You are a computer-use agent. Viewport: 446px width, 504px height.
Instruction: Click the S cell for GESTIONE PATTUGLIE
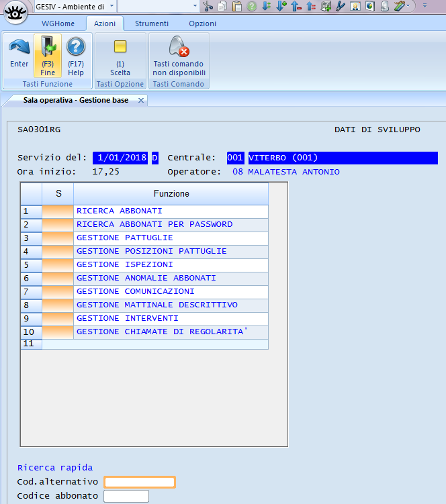tap(58, 238)
